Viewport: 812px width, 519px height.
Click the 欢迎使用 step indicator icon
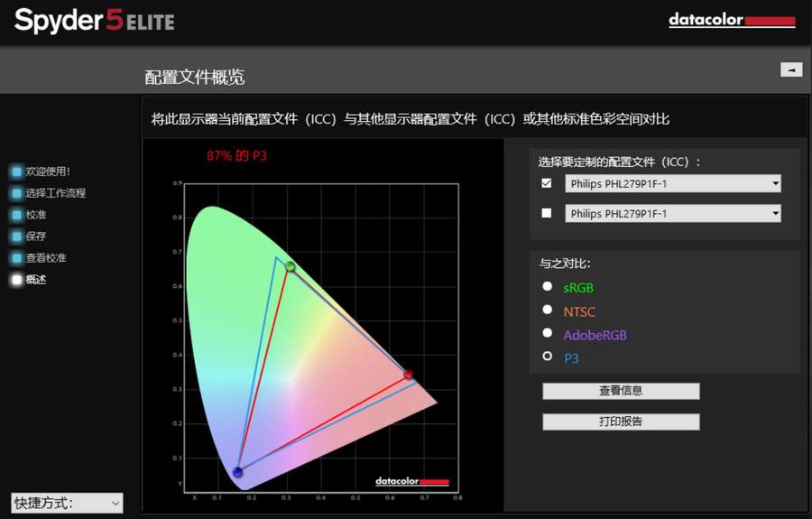click(x=16, y=171)
